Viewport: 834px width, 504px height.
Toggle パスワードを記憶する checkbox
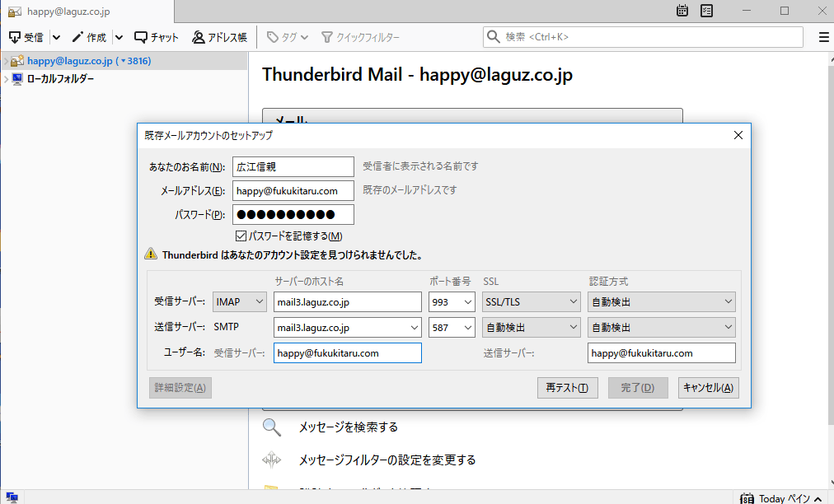241,236
